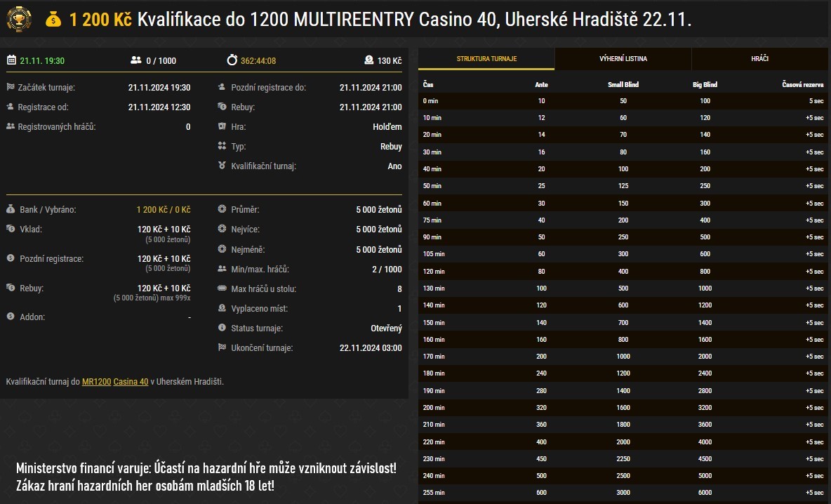This screenshot has width=831, height=504.
Task: Click small blind 2250 in 230 min row
Action: pos(623,458)
